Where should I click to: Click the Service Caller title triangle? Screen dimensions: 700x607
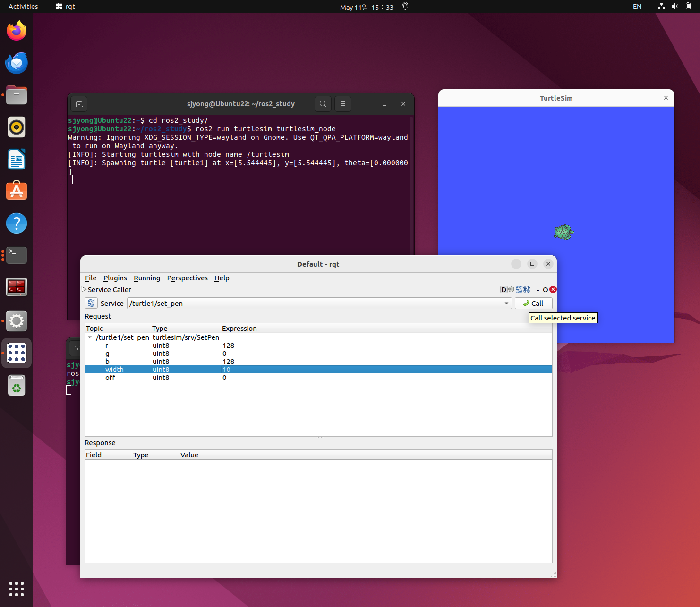pyautogui.click(x=84, y=289)
